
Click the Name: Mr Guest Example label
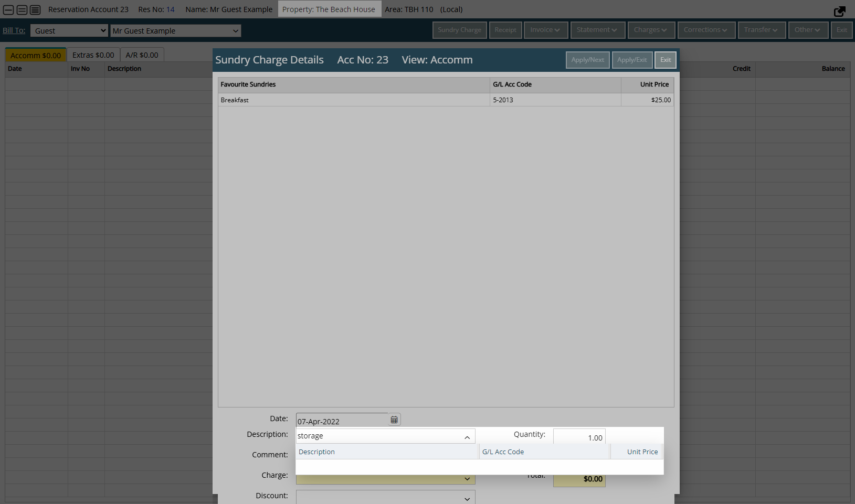tap(229, 9)
